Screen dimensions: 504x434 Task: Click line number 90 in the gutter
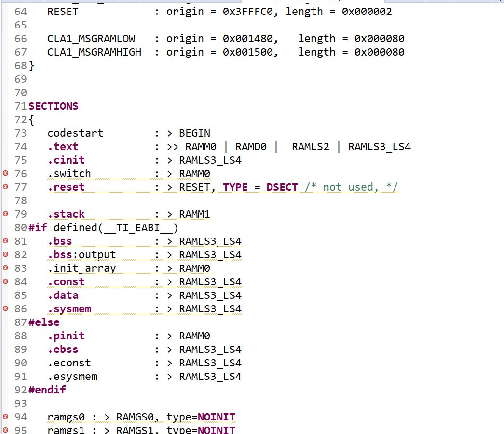(20, 363)
